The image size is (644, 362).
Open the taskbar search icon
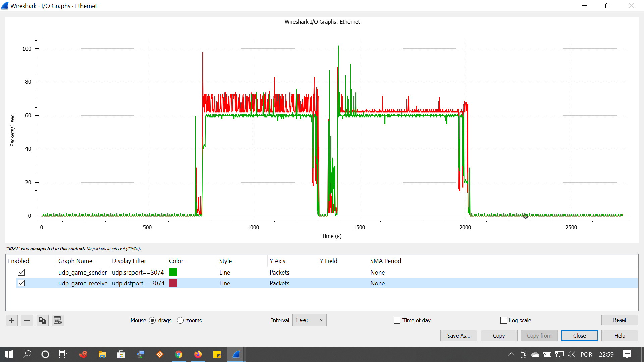27,354
